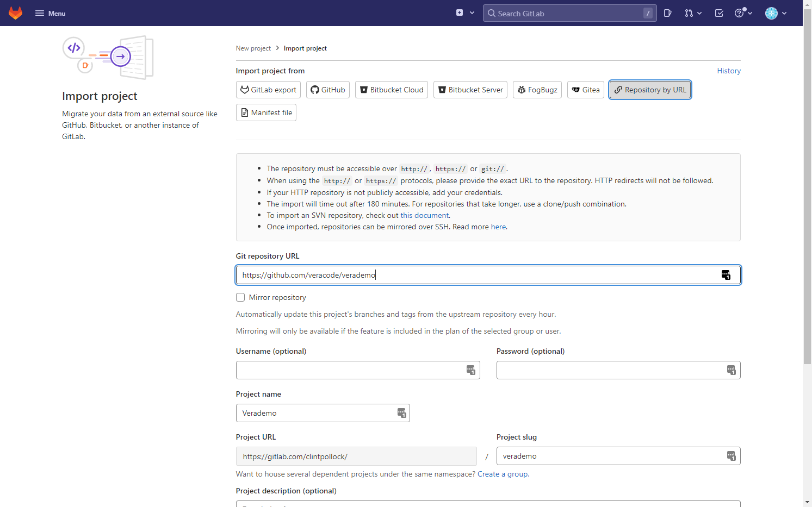
Task: Click the Username (optional) field
Action: (x=358, y=370)
